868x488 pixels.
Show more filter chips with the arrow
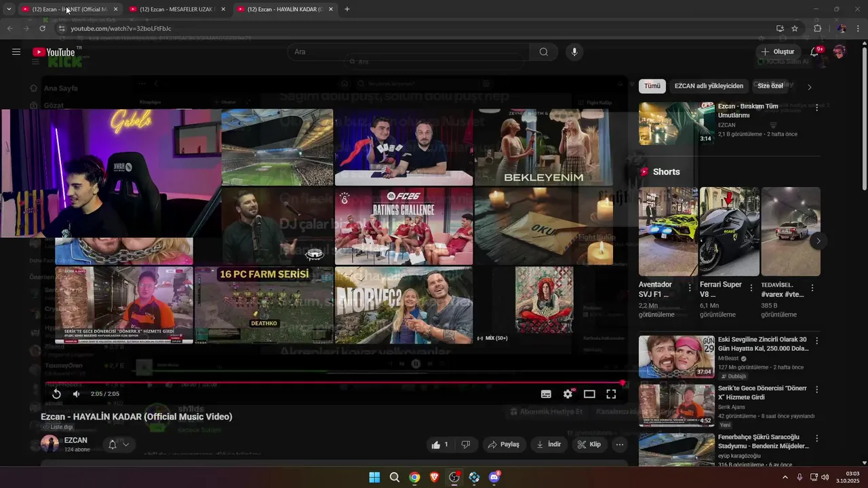point(809,87)
